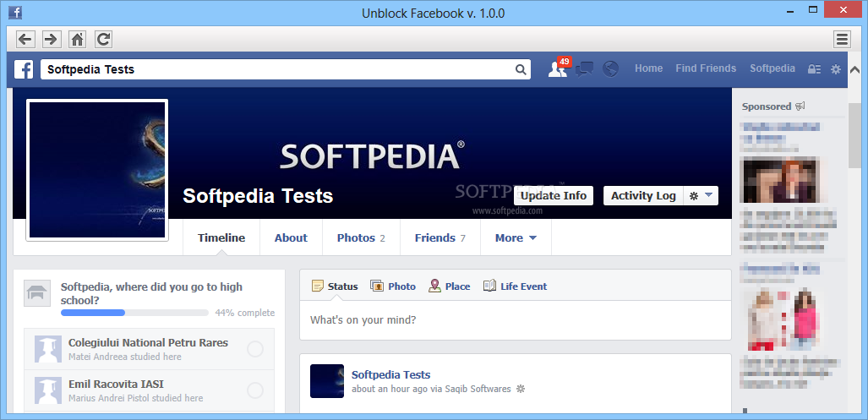The height and width of the screenshot is (420, 868).
Task: Click the Status note icon in the composer
Action: tap(317, 286)
